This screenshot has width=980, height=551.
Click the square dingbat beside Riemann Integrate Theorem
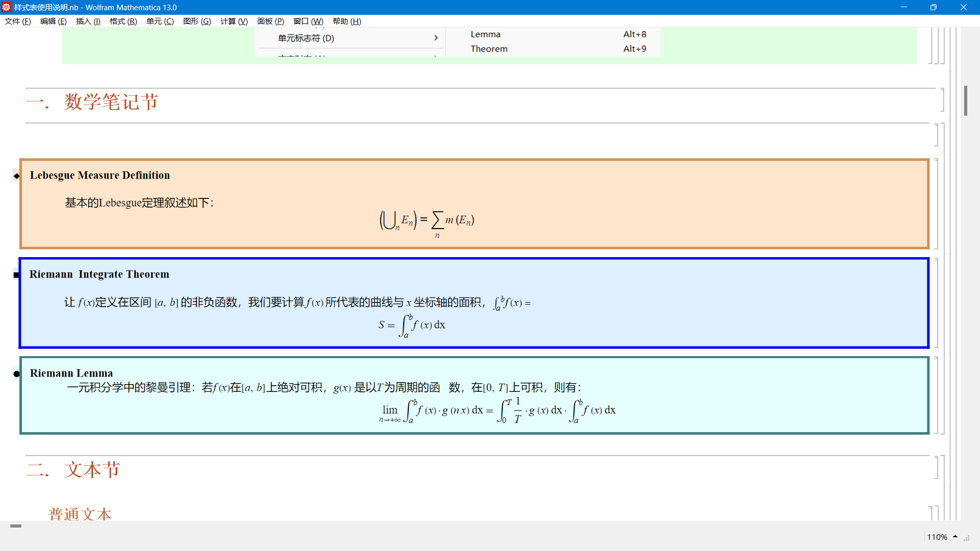coord(15,274)
